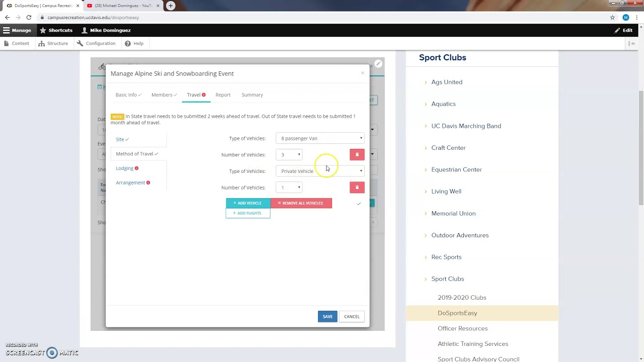Click the checkmark icon beside Remove All Vehicles

[x=359, y=204]
